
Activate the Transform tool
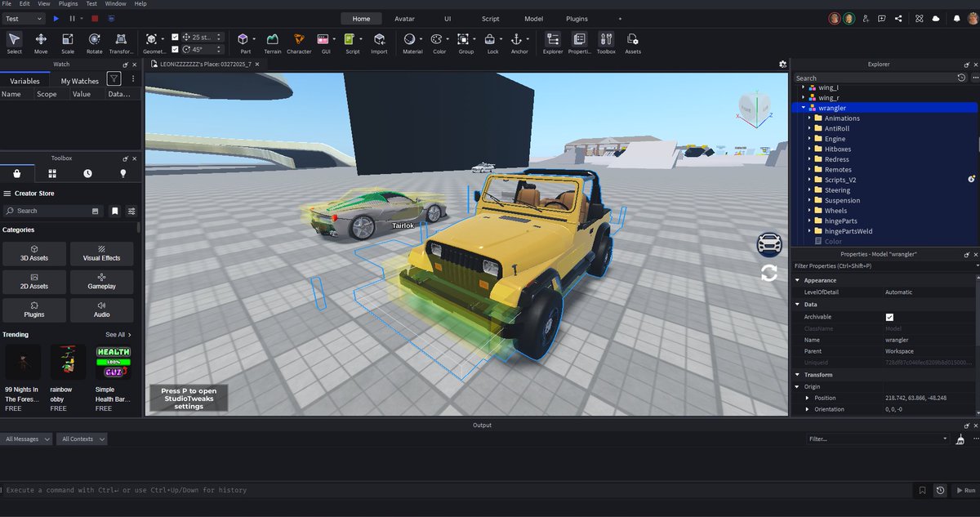121,42
